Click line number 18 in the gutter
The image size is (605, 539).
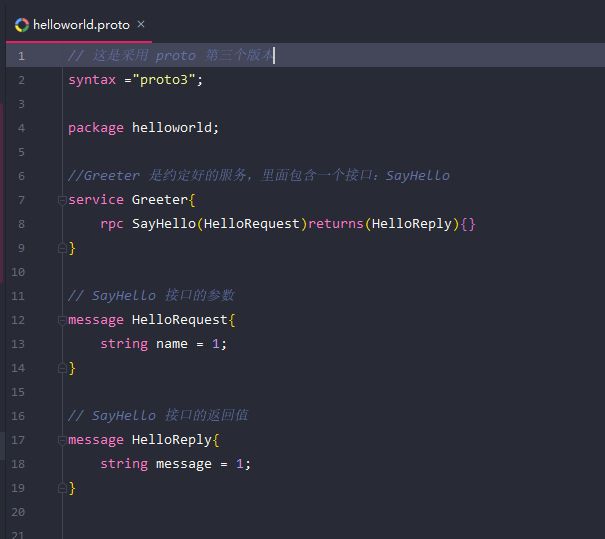coord(18,464)
